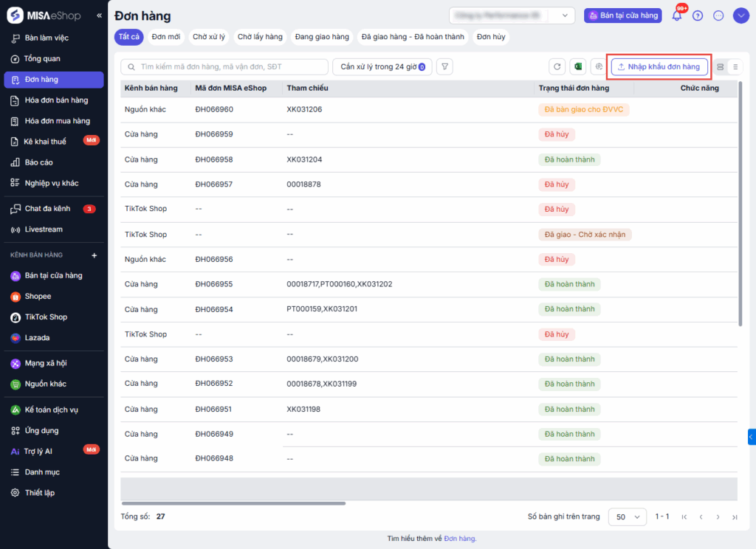
Task: Open Hóa đơn bán hàng menu
Action: pyautogui.click(x=56, y=100)
